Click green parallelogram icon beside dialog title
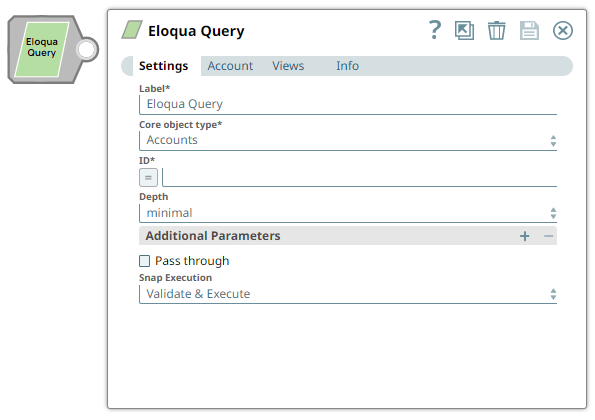This screenshot has height=420, width=595. [x=132, y=30]
